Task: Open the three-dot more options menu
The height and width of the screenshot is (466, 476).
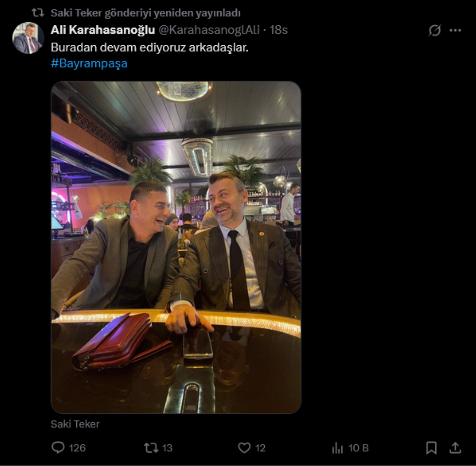Action: pos(455,30)
